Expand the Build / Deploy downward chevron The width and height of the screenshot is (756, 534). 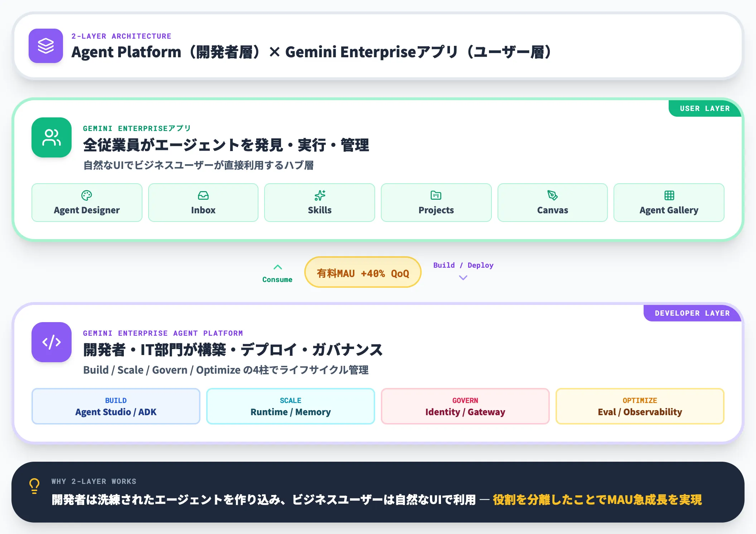463,278
